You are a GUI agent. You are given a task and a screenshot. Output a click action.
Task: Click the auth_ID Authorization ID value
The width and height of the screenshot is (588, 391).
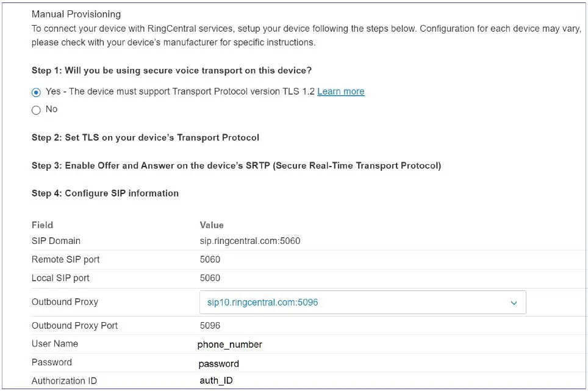click(x=215, y=381)
